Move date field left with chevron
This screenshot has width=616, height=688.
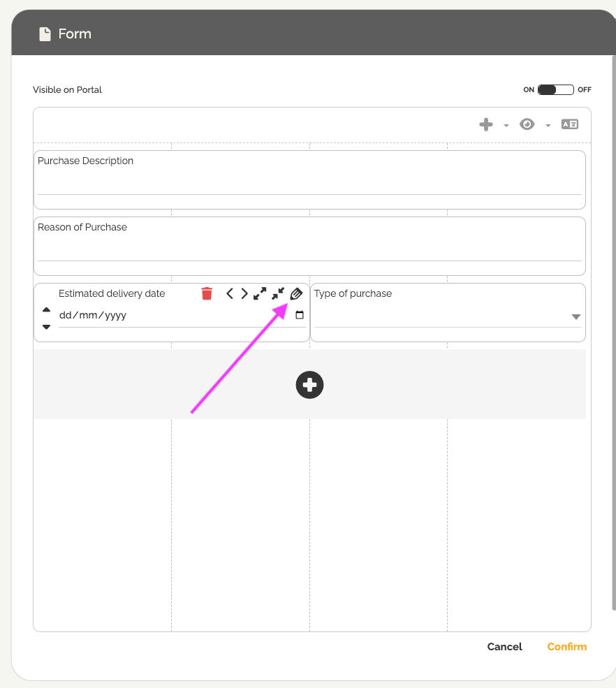tap(230, 293)
